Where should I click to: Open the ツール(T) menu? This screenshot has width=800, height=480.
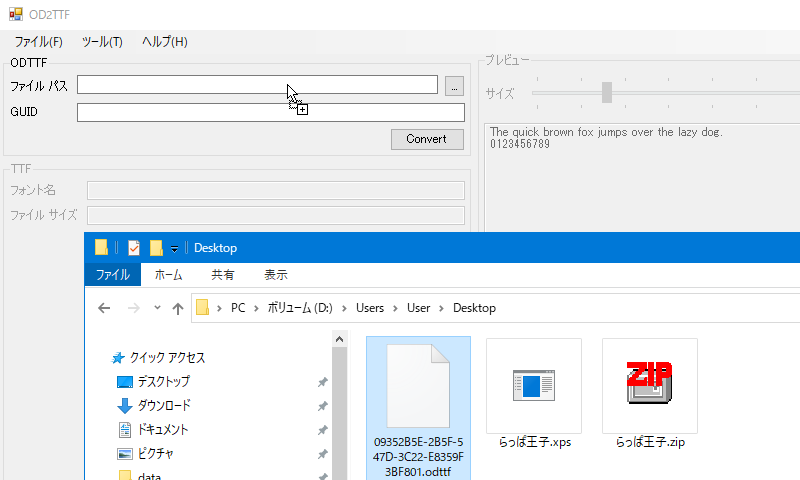(101, 42)
